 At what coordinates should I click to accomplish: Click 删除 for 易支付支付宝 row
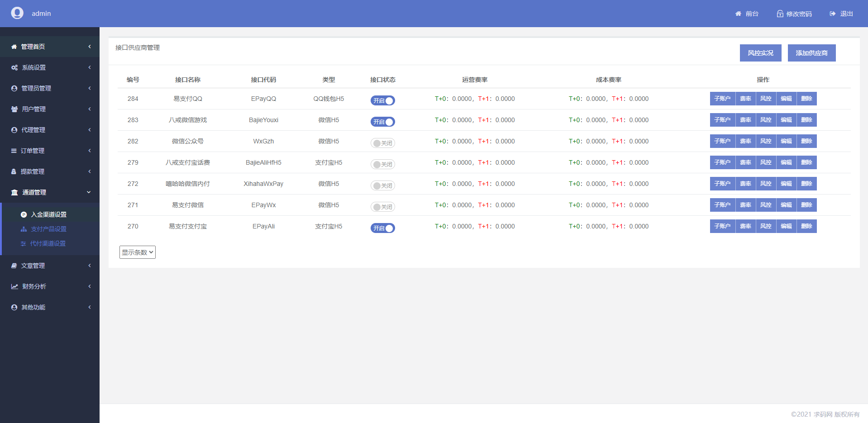point(806,226)
